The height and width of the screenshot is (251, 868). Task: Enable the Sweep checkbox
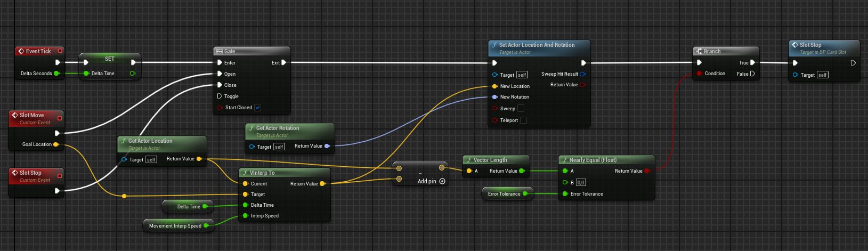point(521,109)
